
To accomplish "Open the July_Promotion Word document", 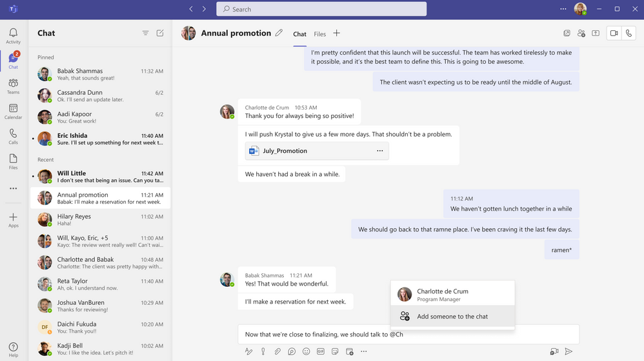I will (x=285, y=151).
